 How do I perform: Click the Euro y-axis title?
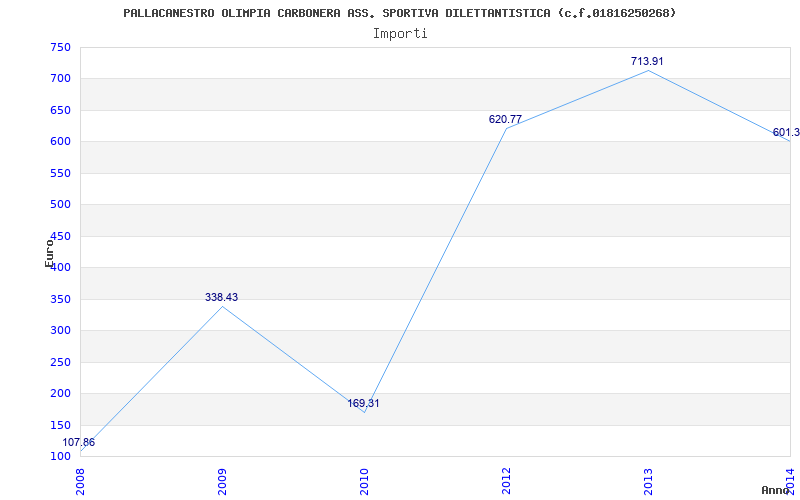tap(49, 253)
